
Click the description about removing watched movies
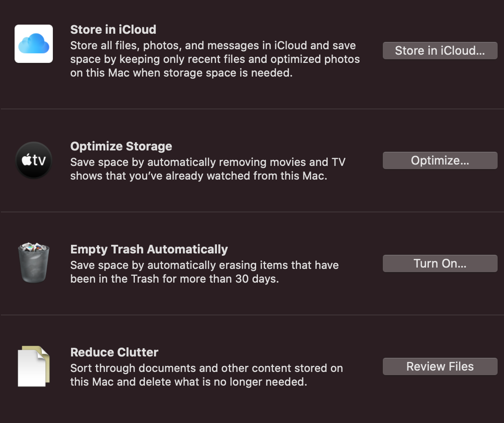point(208,169)
